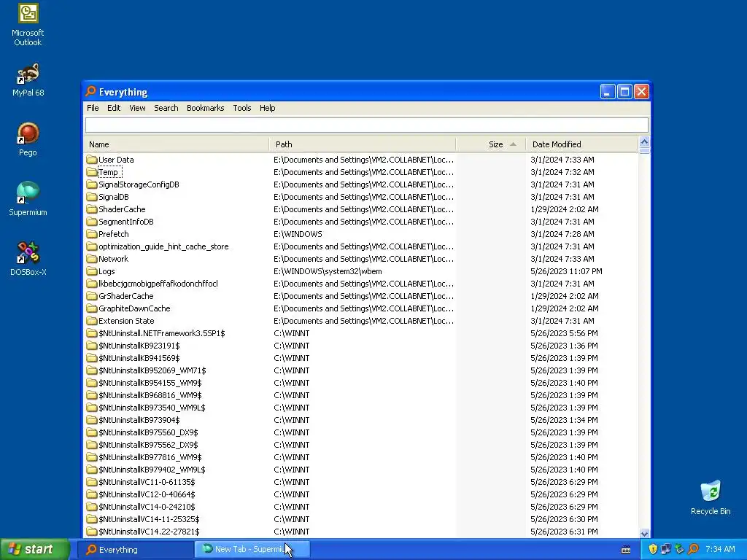Open Microsoft Outlook desktop icon

[28, 24]
